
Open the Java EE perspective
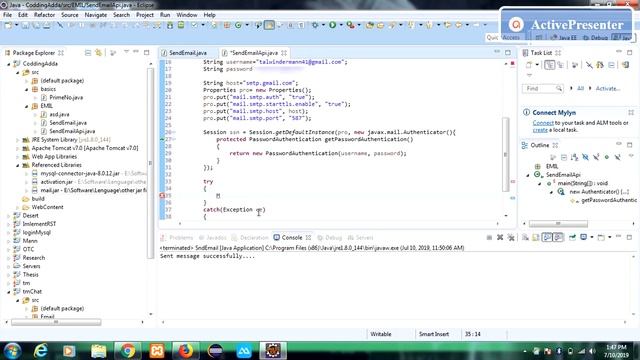tap(564, 38)
